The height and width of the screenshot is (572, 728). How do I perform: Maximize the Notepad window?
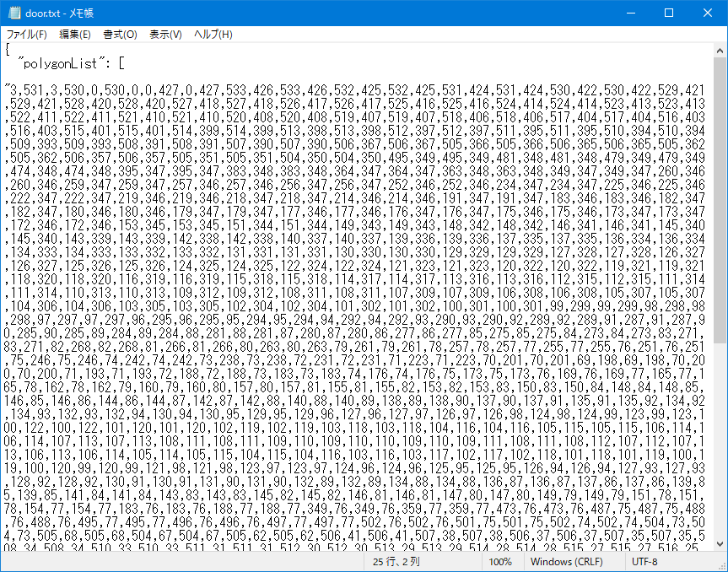point(669,13)
